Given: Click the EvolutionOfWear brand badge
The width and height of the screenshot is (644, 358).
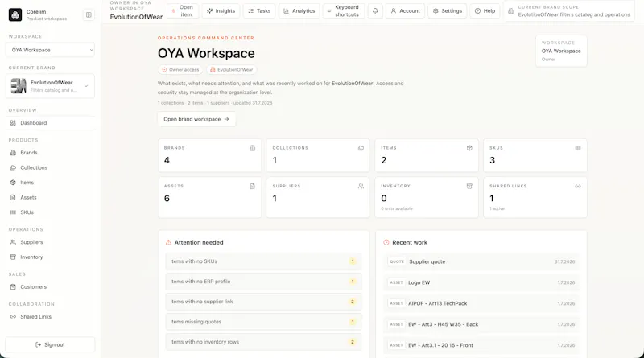Looking at the screenshot, I should pyautogui.click(x=231, y=70).
